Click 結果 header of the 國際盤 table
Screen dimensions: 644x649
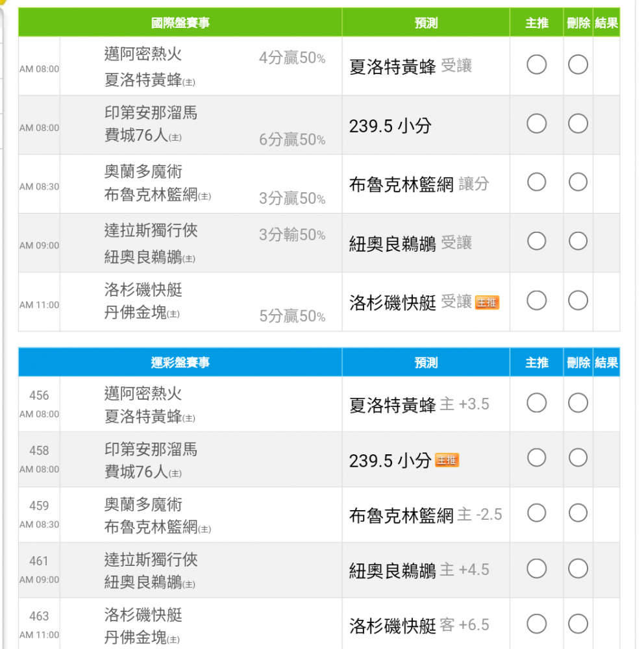(606, 23)
